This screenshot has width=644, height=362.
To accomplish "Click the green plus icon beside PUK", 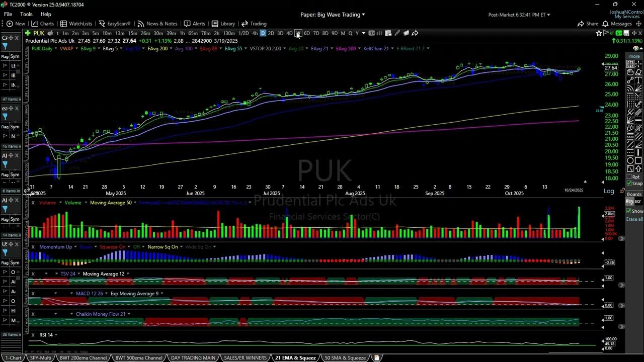I will (28, 33).
